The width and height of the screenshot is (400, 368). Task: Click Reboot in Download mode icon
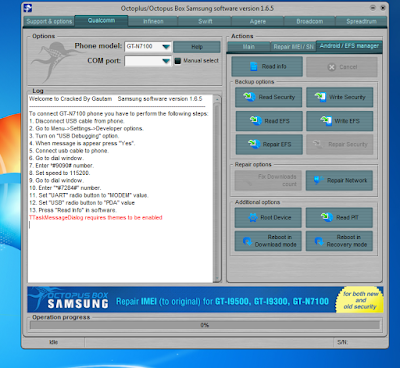[x=247, y=241]
